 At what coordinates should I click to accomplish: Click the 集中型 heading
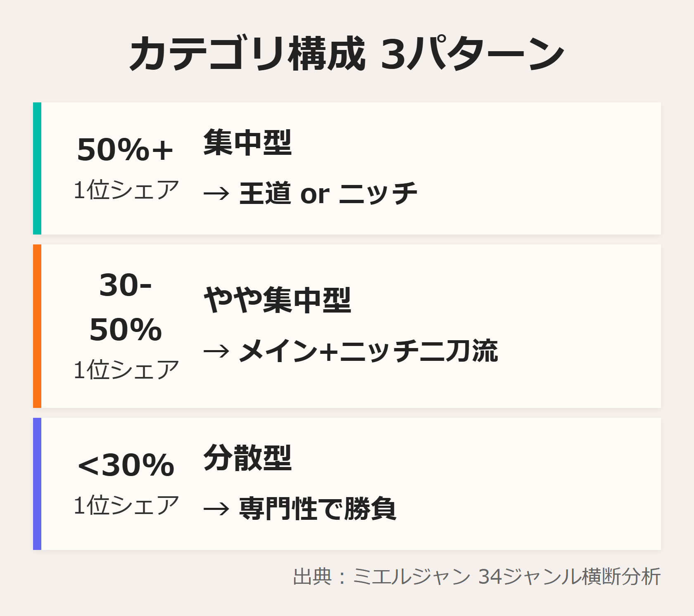[x=247, y=143]
